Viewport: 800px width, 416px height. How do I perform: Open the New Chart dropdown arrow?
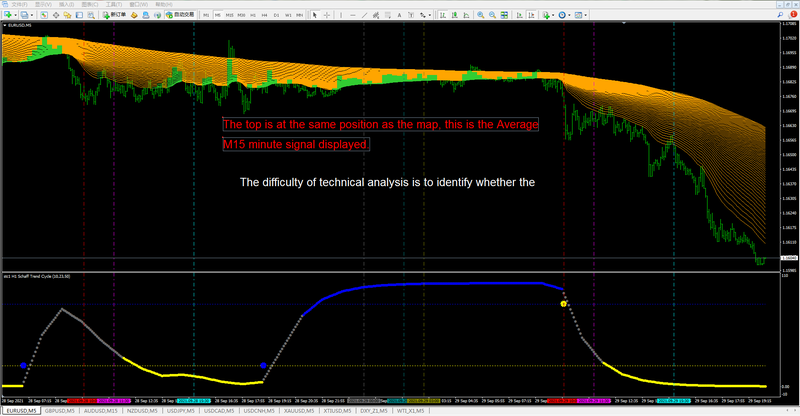point(16,15)
